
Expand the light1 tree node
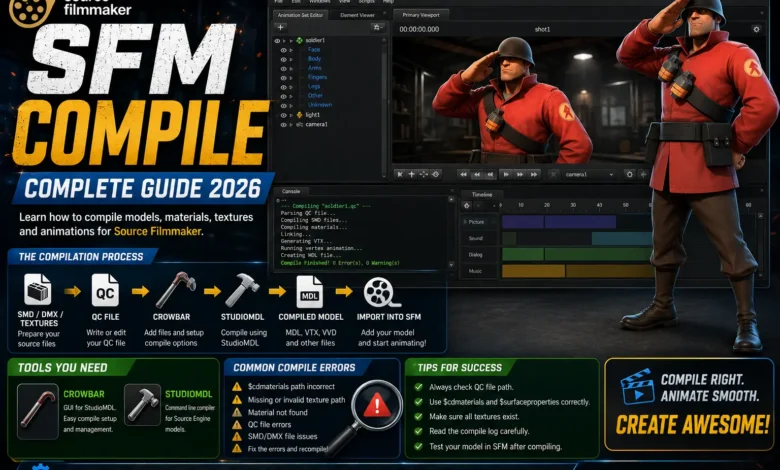point(291,115)
